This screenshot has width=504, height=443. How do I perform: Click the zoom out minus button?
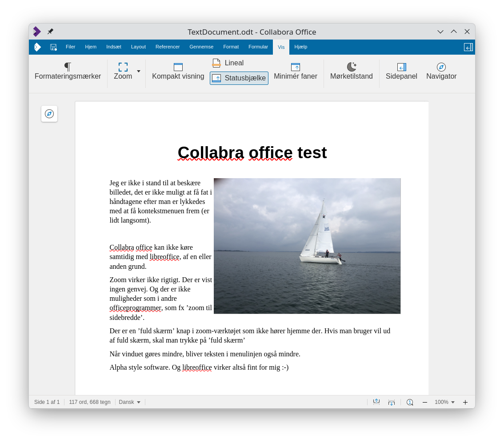(425, 402)
